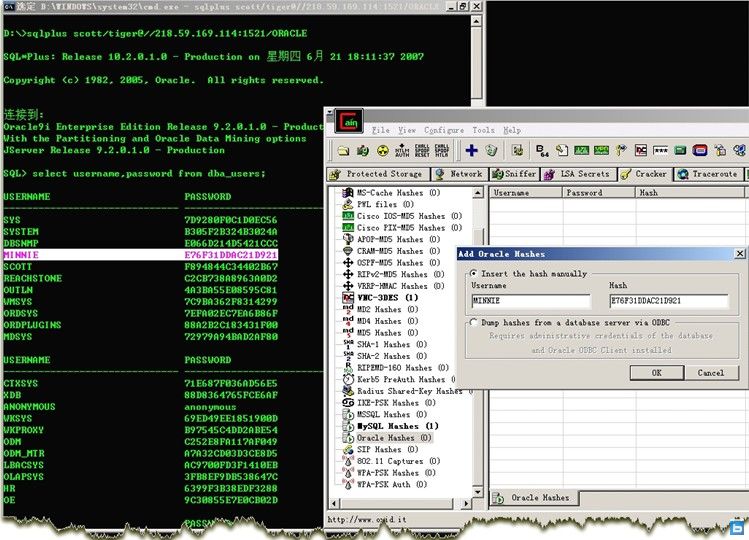Viewport: 749px width, 540px height.
Task: Click the Username field containing MINNIE
Action: [531, 301]
